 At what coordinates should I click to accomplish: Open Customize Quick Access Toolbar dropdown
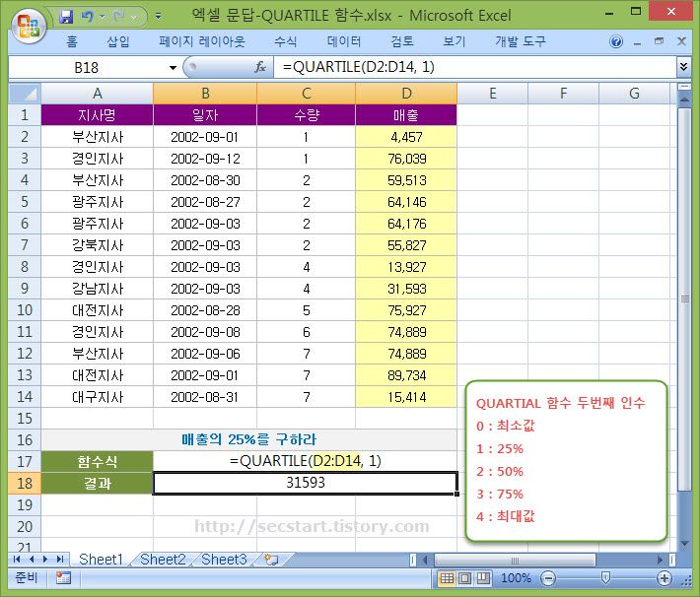point(158,17)
